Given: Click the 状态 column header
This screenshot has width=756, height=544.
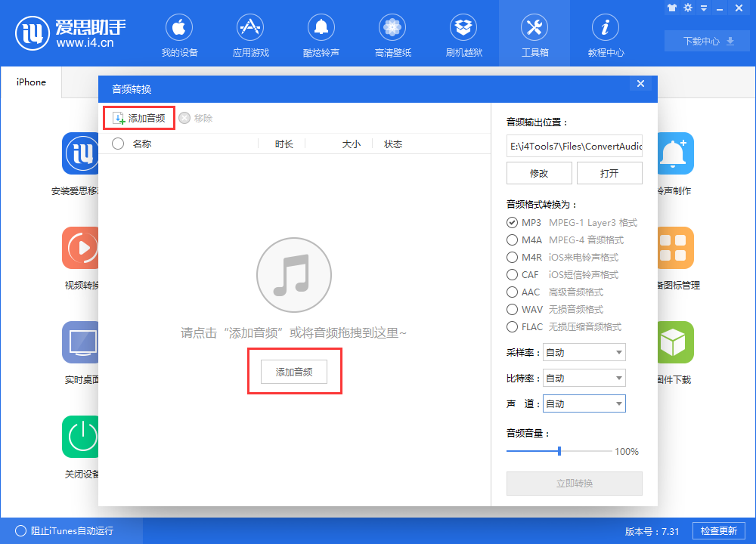Looking at the screenshot, I should [x=393, y=144].
